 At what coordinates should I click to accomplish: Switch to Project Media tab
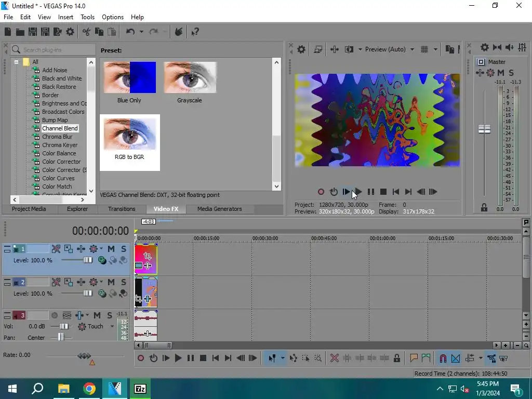tap(29, 209)
